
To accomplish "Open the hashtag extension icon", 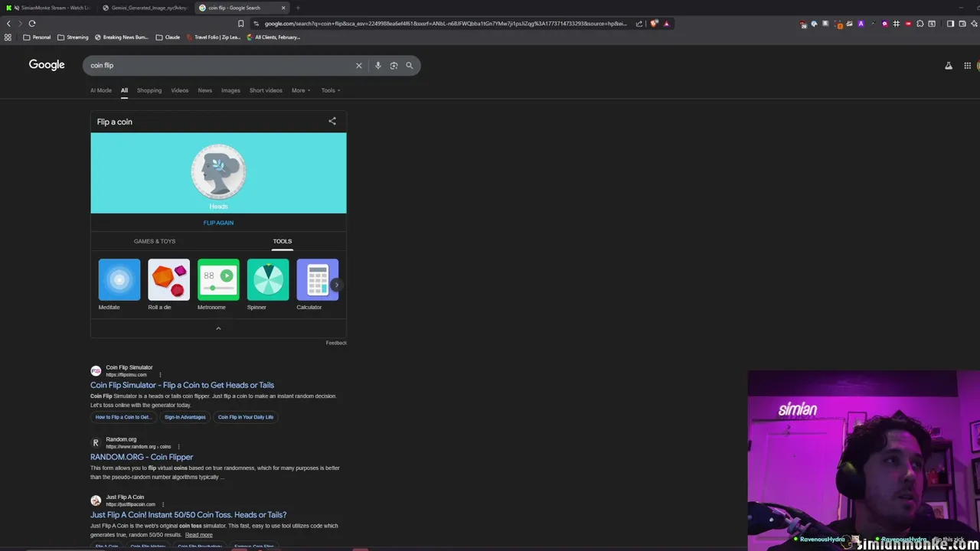I will pos(897,24).
